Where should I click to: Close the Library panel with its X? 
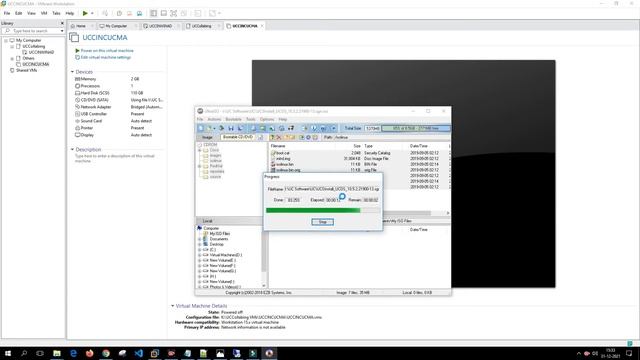(62, 23)
